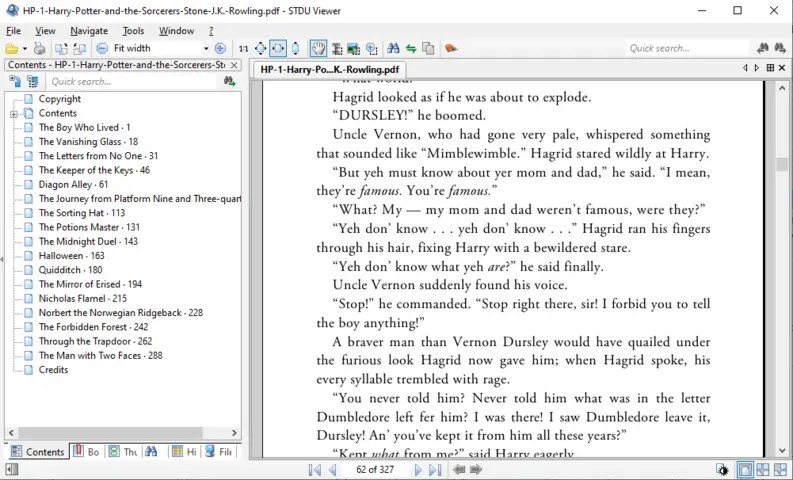Open the Fit width zoom dropdown
The width and height of the screenshot is (793, 480).
coord(206,49)
